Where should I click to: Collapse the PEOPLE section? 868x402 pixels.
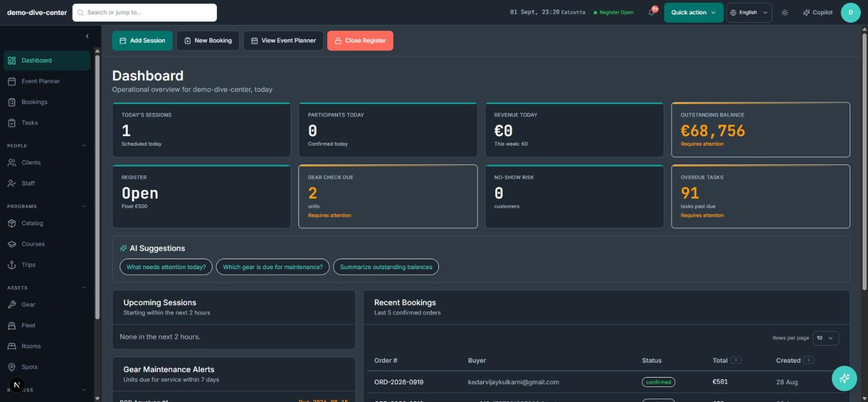[84, 146]
